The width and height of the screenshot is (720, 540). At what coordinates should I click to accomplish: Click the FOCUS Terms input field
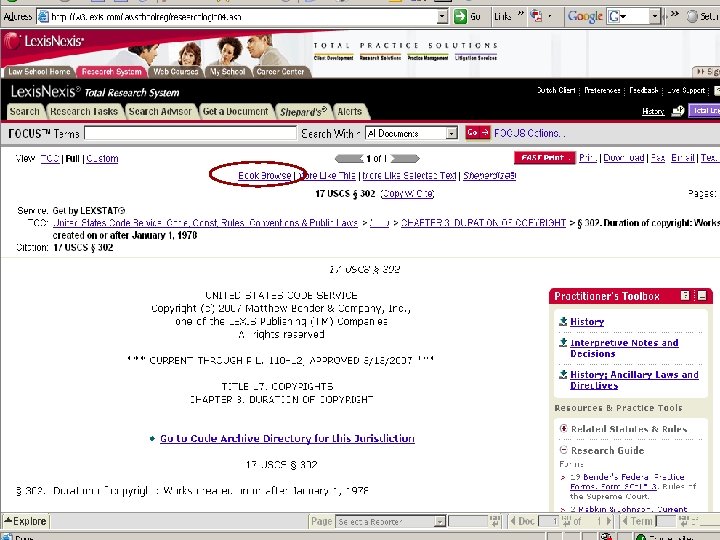[x=191, y=133]
